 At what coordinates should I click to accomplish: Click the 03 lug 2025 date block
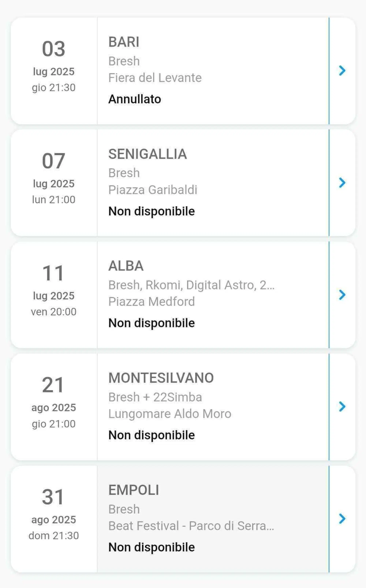tap(54, 66)
